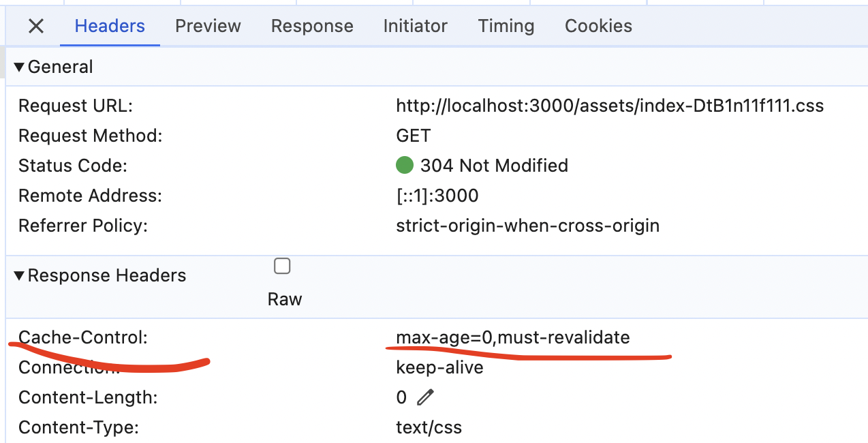
Task: Click the green status indicator dot
Action: [405, 166]
